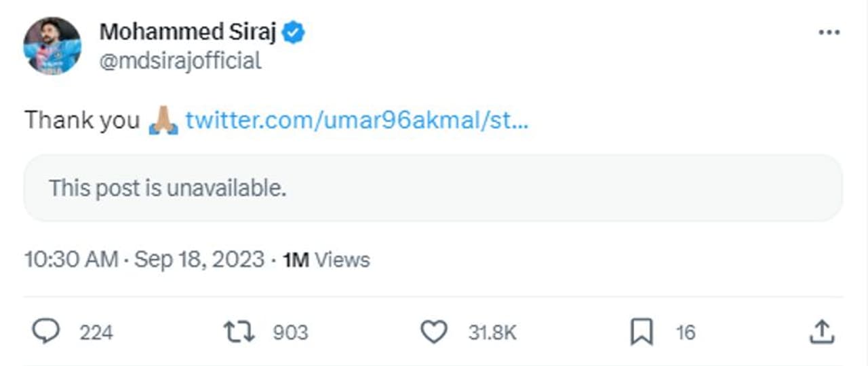Click the 31.8K likes count
Viewport: 868px width, 366px height.
(x=492, y=333)
